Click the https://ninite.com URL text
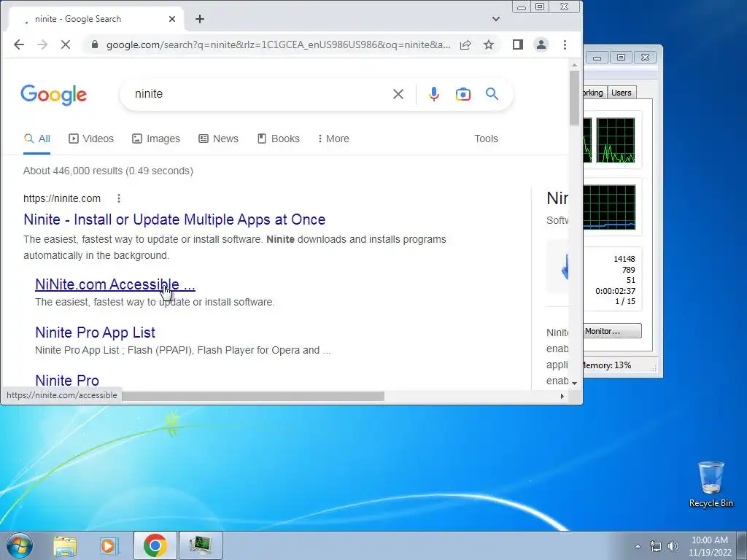The image size is (747, 560). (62, 198)
